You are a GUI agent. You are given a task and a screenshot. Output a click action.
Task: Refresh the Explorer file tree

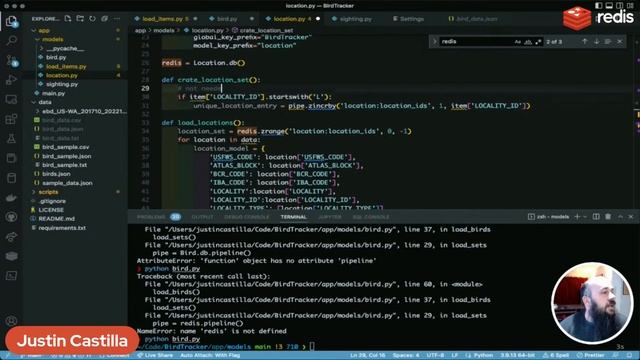click(x=92, y=19)
